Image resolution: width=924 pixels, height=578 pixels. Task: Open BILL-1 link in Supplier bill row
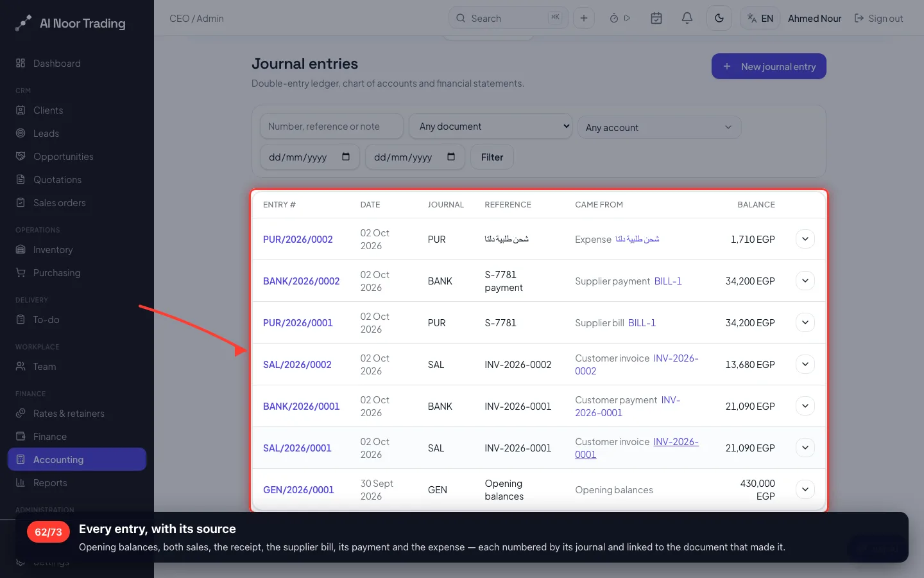pyautogui.click(x=642, y=322)
